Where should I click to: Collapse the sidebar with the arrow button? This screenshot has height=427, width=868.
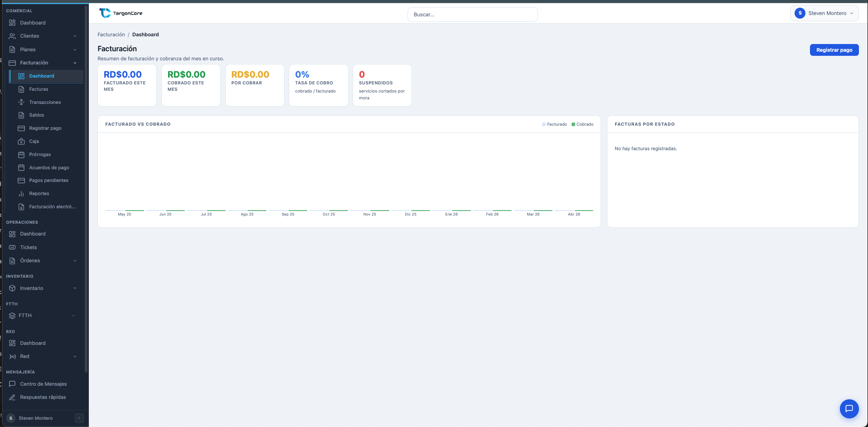pyautogui.click(x=79, y=418)
